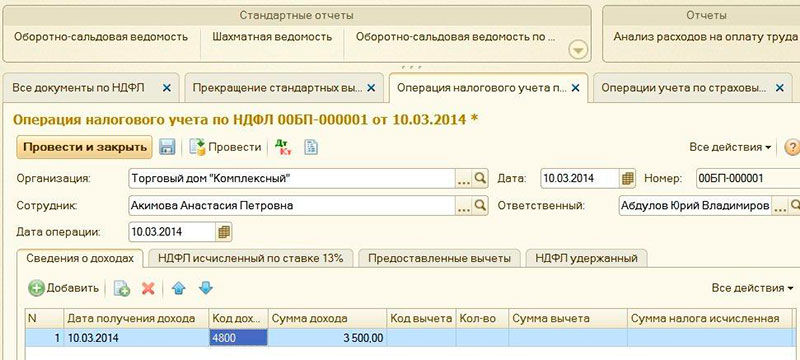Screen dimensions: 800x360
Task: Delete row with the red X icon
Action: [x=148, y=289]
